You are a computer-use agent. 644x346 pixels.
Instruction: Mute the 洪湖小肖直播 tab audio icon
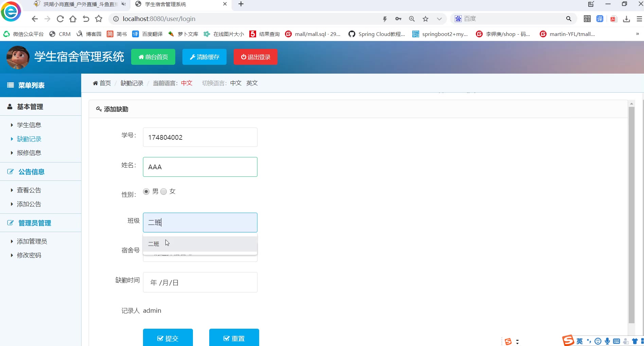click(x=123, y=4)
